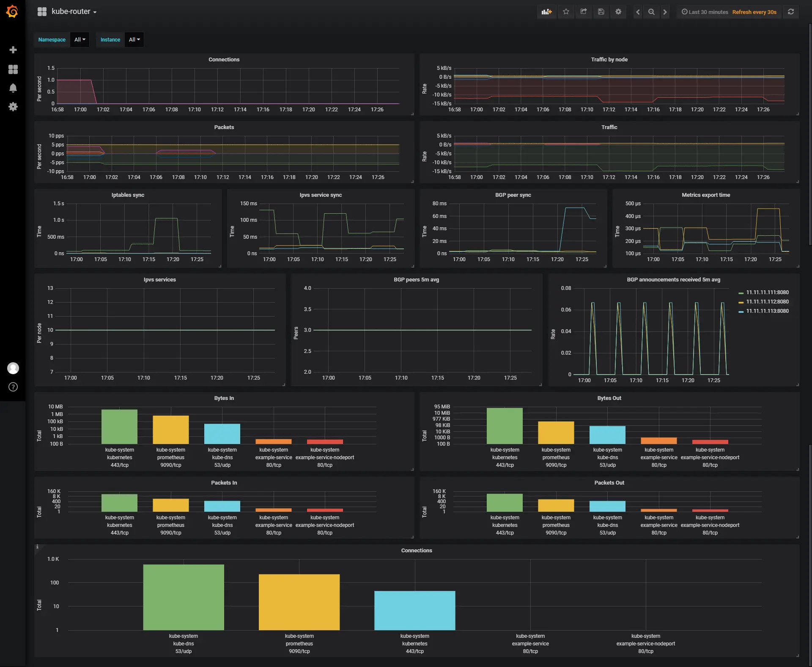Toggle the 11.11.11.113:8080 legend series
Viewport: 812px width, 667px height.
point(767,311)
